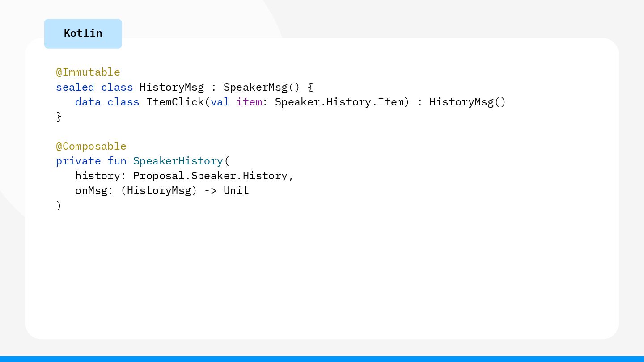Click the onMsg parameter name
This screenshot has height=362, width=644.
point(91,190)
